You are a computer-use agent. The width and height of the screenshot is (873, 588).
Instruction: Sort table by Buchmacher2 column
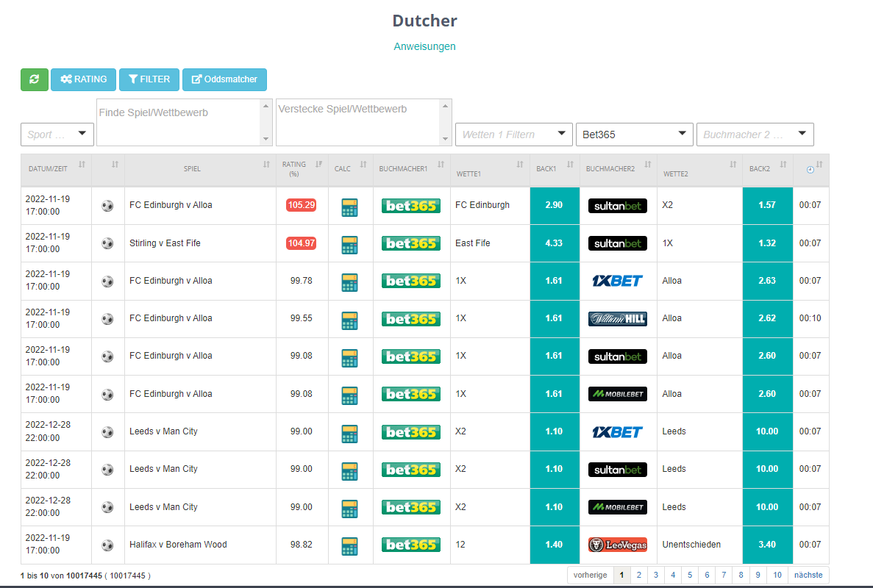[618, 170]
